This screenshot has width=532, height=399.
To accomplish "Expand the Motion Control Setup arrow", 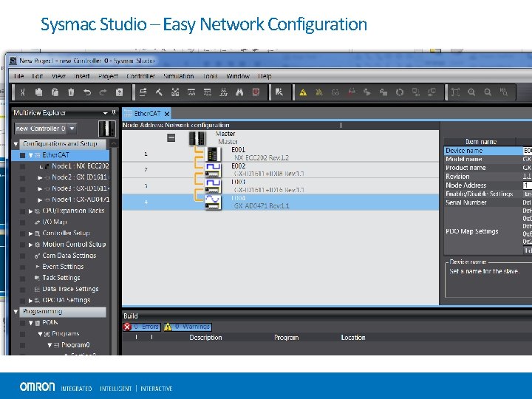I will [x=30, y=245].
